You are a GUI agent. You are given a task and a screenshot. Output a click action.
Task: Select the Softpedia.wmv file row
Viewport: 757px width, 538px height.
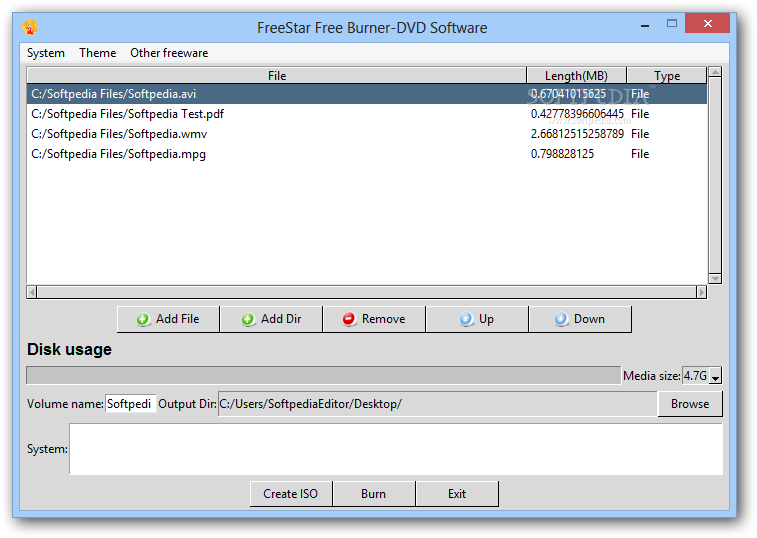tap(367, 134)
